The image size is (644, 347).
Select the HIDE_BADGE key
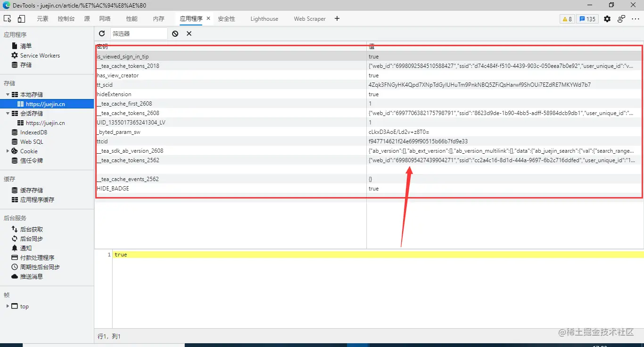click(113, 189)
